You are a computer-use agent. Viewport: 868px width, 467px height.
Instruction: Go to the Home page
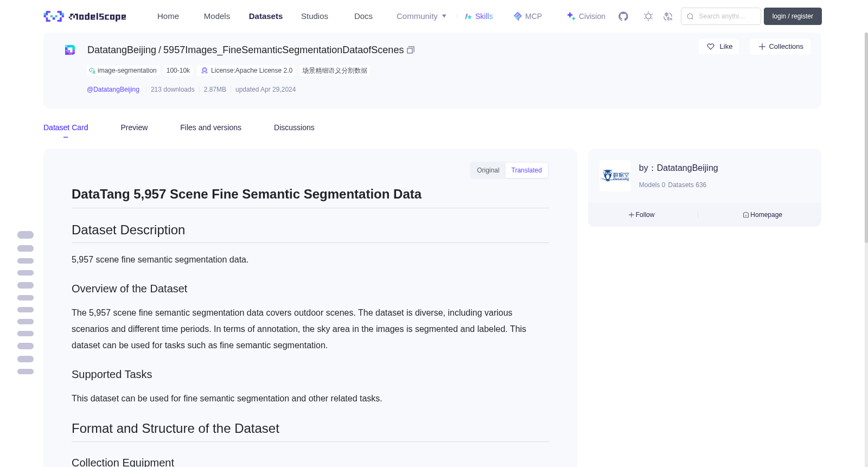(168, 16)
